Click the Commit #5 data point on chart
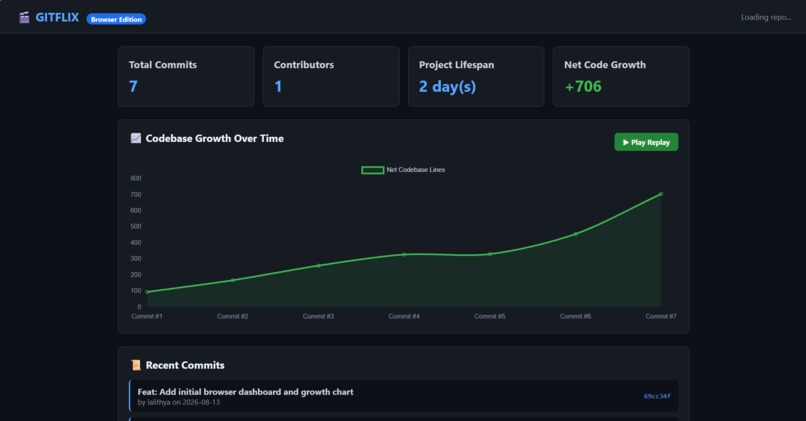806x421 pixels. click(x=490, y=254)
